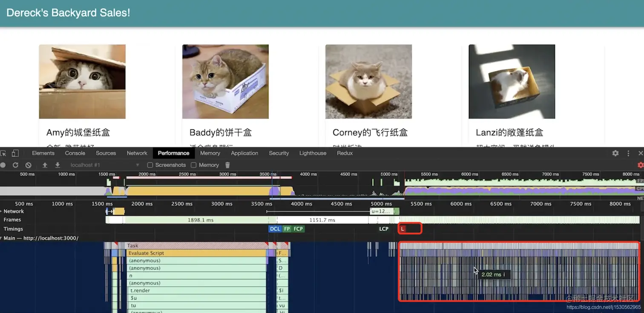Click the FCP timing marker
The height and width of the screenshot is (313, 644).
point(298,229)
